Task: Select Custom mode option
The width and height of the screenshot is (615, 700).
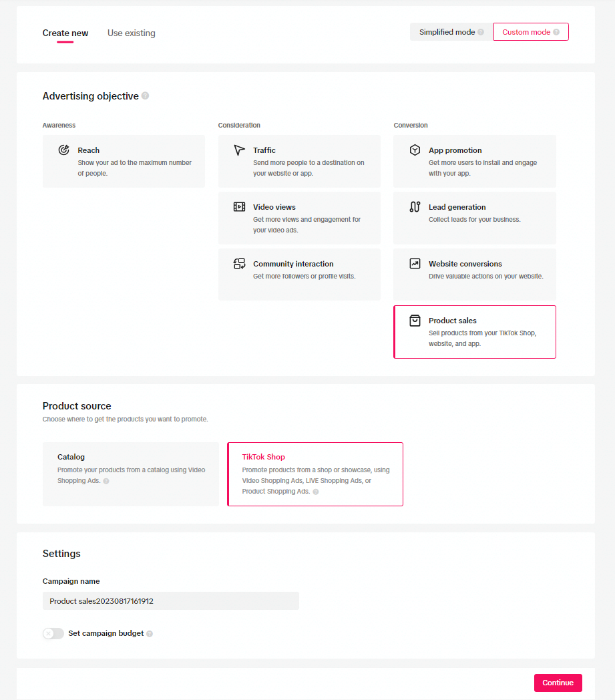Action: point(531,32)
